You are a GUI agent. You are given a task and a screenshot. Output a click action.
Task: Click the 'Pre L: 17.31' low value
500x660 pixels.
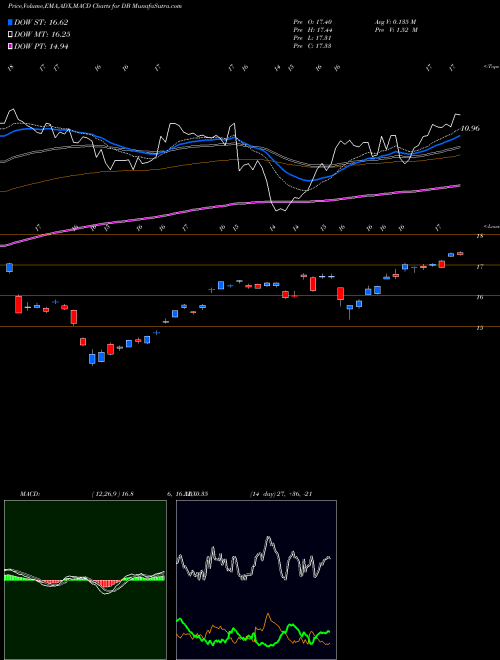pos(313,38)
